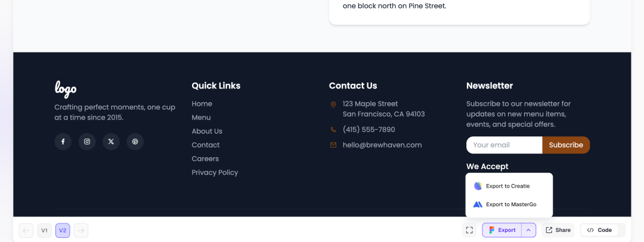644x242 pixels.
Task: Go to previous version arrow
Action: click(x=26, y=231)
